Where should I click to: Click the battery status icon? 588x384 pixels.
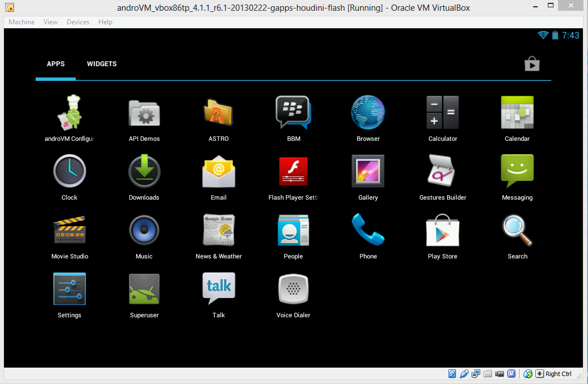point(555,35)
